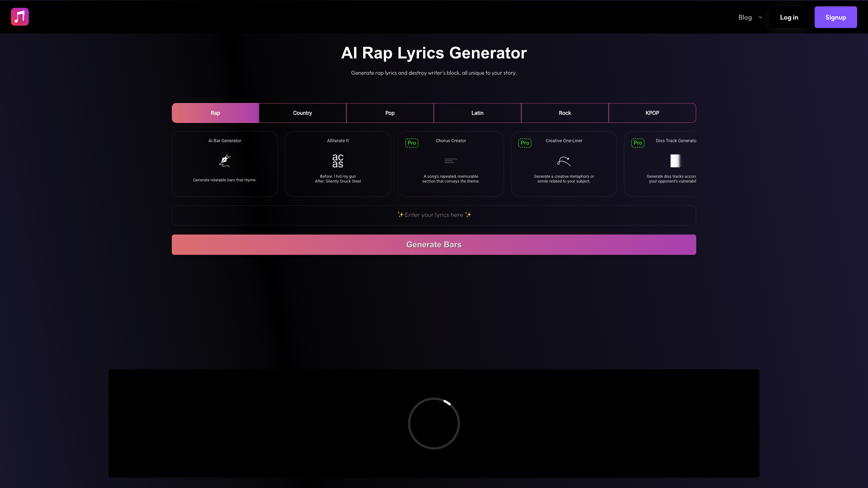Click the Pro badge on Chorus Creator
Image resolution: width=868 pixels, height=488 pixels.
(x=412, y=143)
